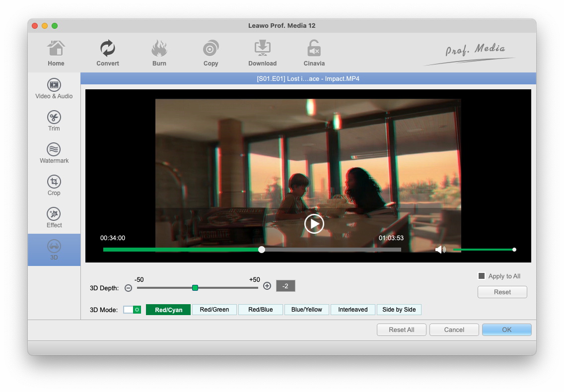This screenshot has height=392, width=564.
Task: Select Side by Side 3D mode
Action: [399, 310]
